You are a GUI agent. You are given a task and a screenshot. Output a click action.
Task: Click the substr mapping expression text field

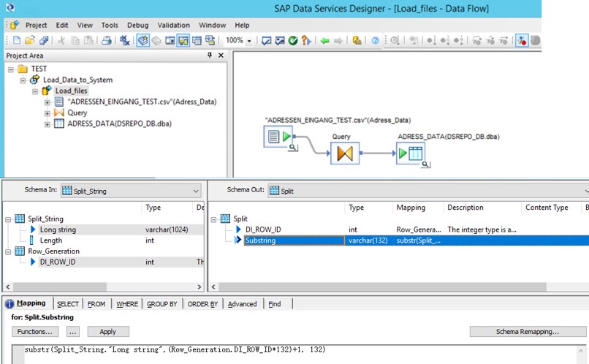pyautogui.click(x=292, y=350)
